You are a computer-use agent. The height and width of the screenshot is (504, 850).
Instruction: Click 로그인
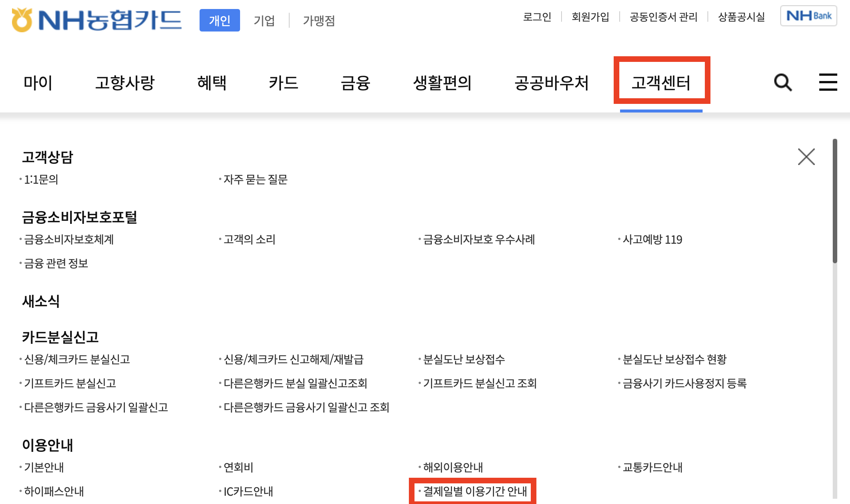pos(538,17)
